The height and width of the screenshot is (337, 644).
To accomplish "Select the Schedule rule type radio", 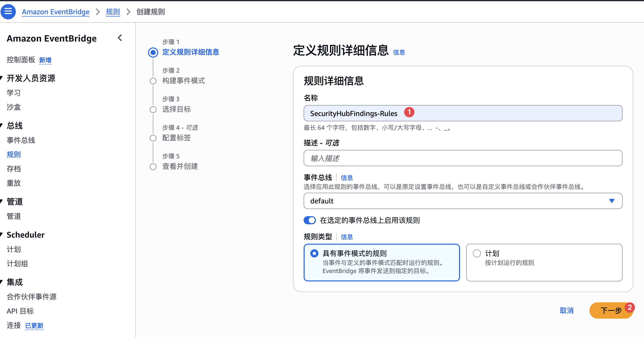I will point(477,253).
